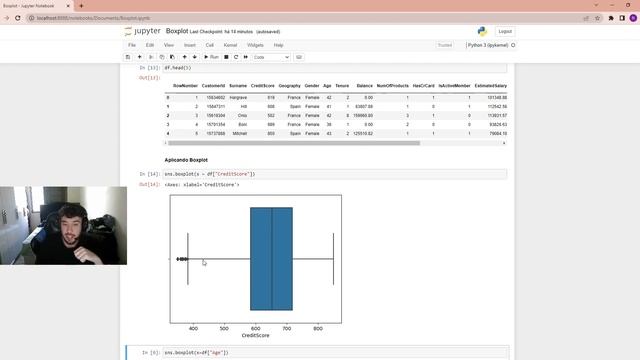Move selected cell down arrow

pos(195,57)
